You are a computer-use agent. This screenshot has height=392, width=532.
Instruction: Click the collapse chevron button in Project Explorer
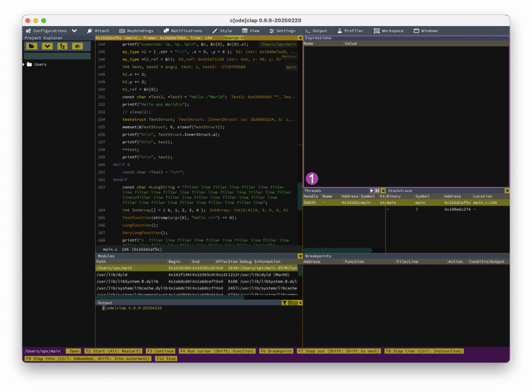47,46
